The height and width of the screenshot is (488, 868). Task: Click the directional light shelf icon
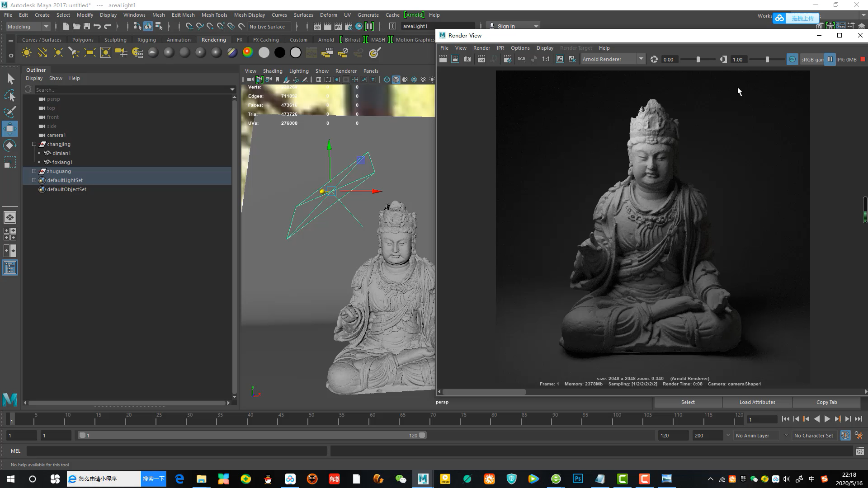42,53
